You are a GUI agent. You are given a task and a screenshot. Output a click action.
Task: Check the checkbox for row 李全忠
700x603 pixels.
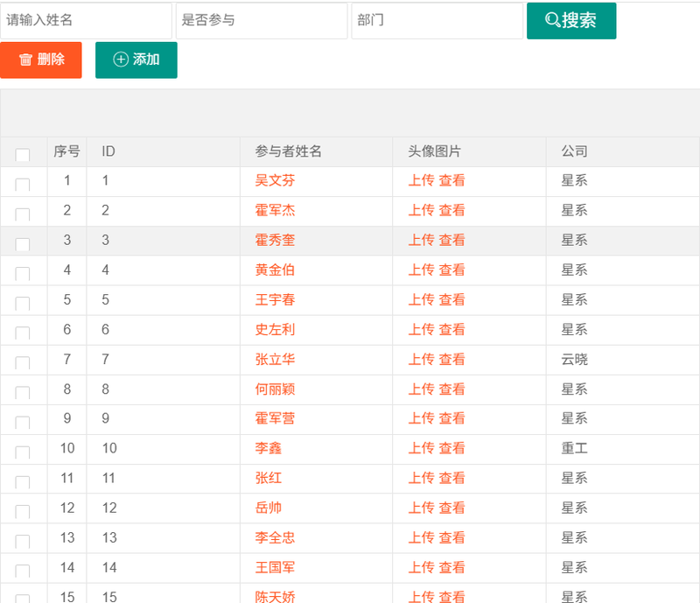tap(23, 542)
